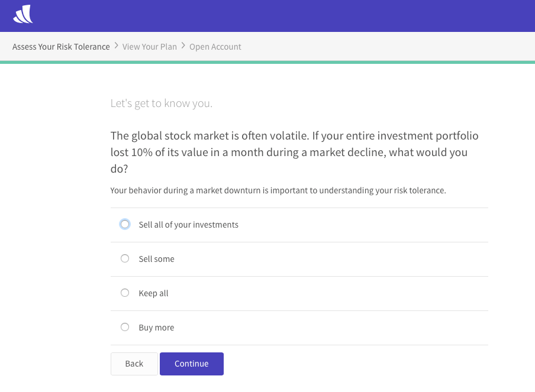Click the green progress bar under the breadcrumbs
The image size is (535, 392).
click(x=267, y=62)
